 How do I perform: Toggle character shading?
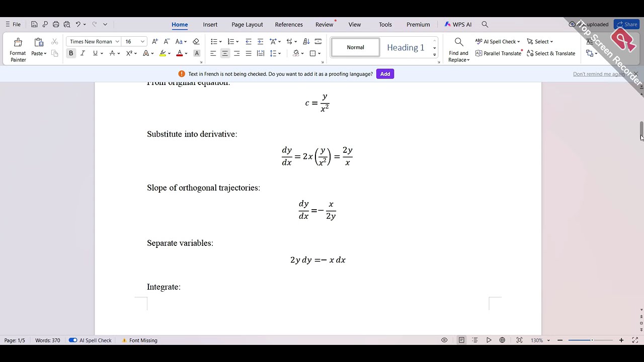point(197,53)
